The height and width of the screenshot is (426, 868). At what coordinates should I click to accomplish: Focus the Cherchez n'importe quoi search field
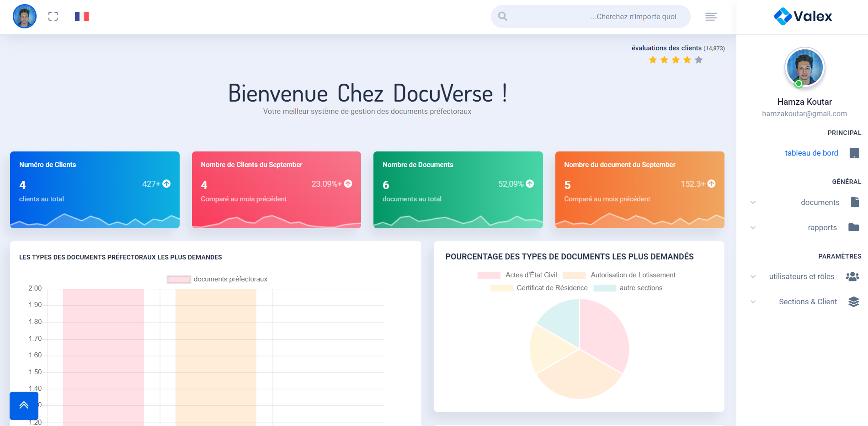tap(591, 16)
